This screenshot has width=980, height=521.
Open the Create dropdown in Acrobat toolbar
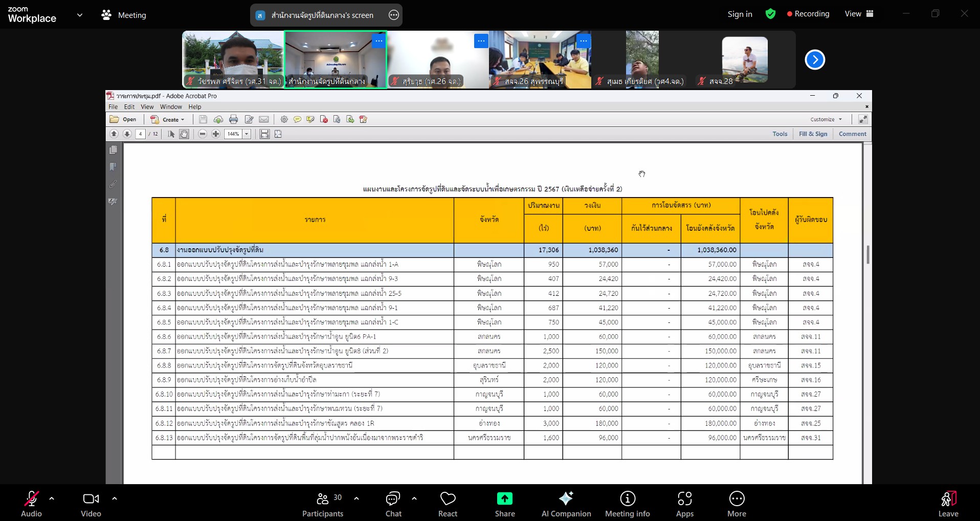[x=167, y=119]
